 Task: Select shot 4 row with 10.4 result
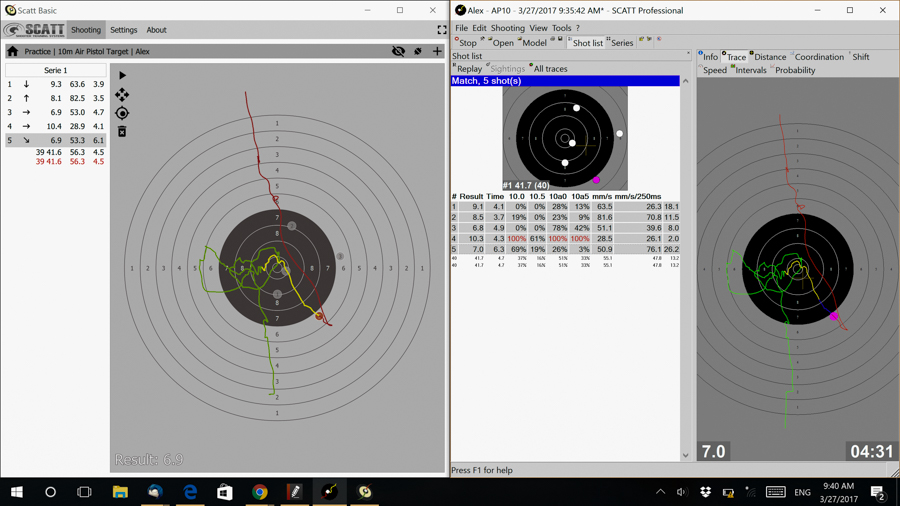pos(56,126)
